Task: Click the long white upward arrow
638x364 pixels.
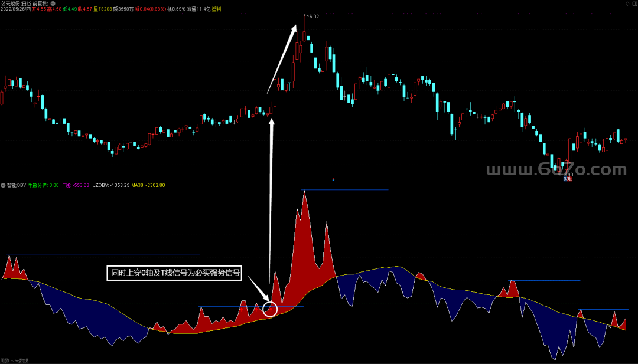Action: click(x=272, y=206)
